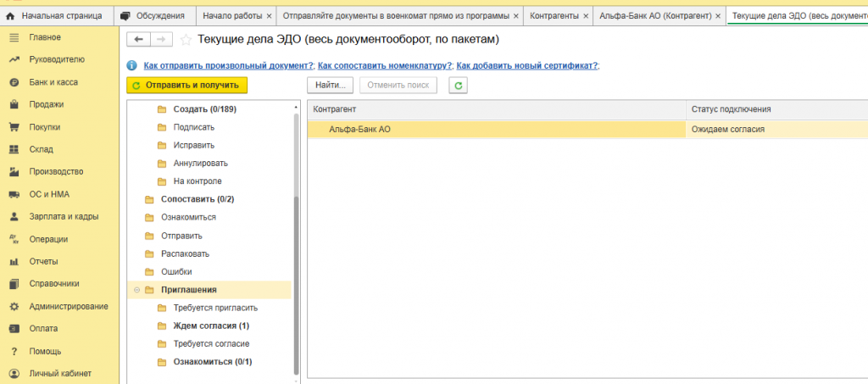Screen dimensions: 868x384
Task: Click the Ожидаем согласия status cell
Action: coord(776,130)
